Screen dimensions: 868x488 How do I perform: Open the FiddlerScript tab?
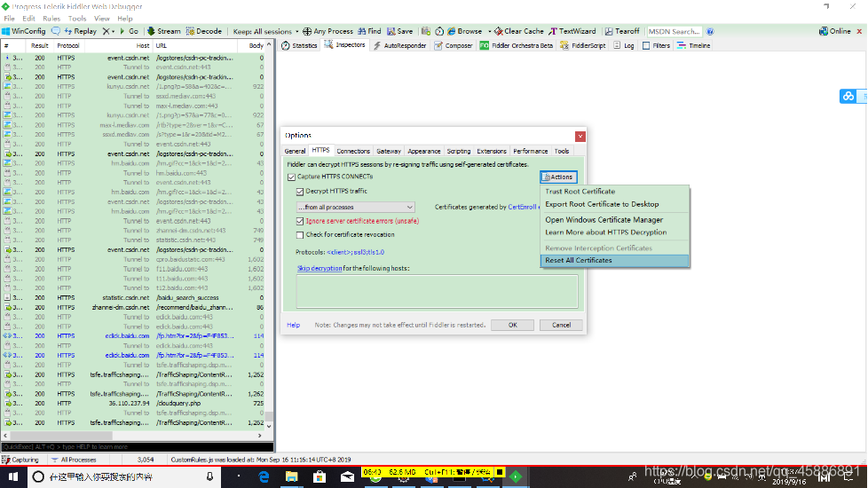[583, 46]
